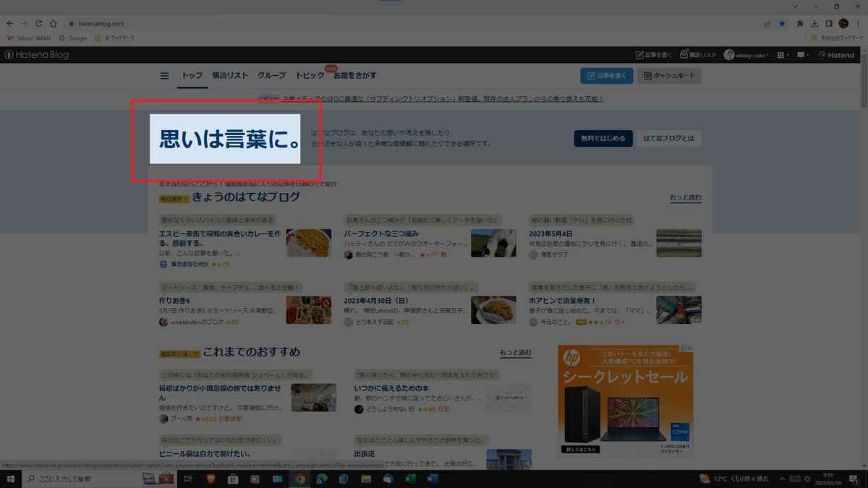The width and height of the screenshot is (868, 488).
Task: Open the Edge icon on the taskbar
Action: (x=322, y=479)
